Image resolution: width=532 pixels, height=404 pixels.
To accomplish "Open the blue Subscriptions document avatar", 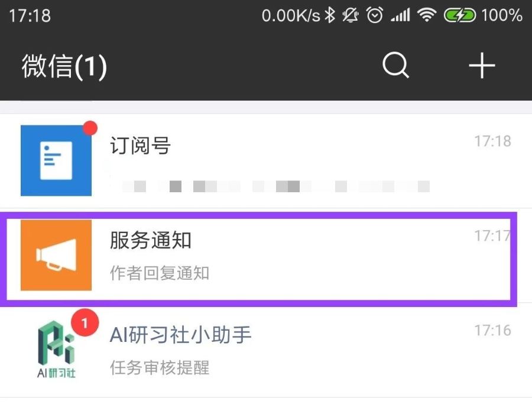I will tap(56, 160).
